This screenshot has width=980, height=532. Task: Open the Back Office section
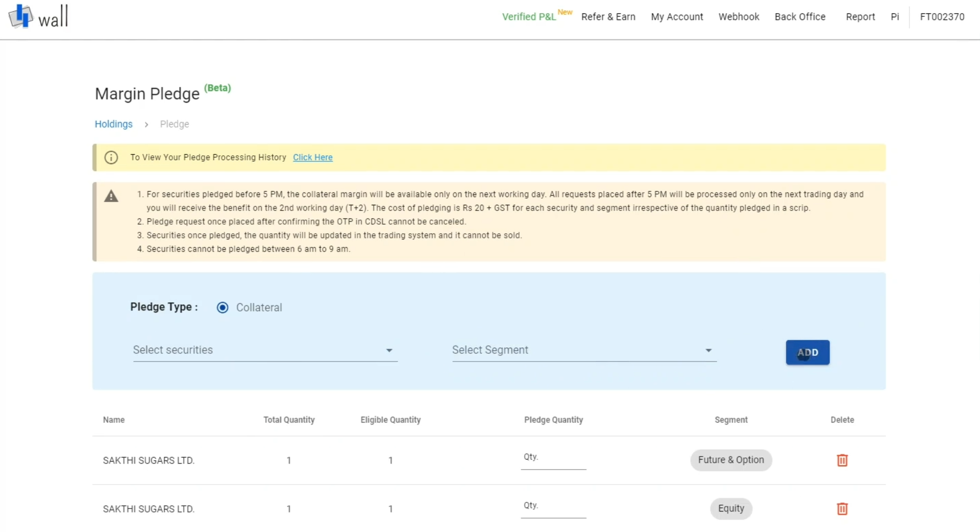tap(800, 16)
